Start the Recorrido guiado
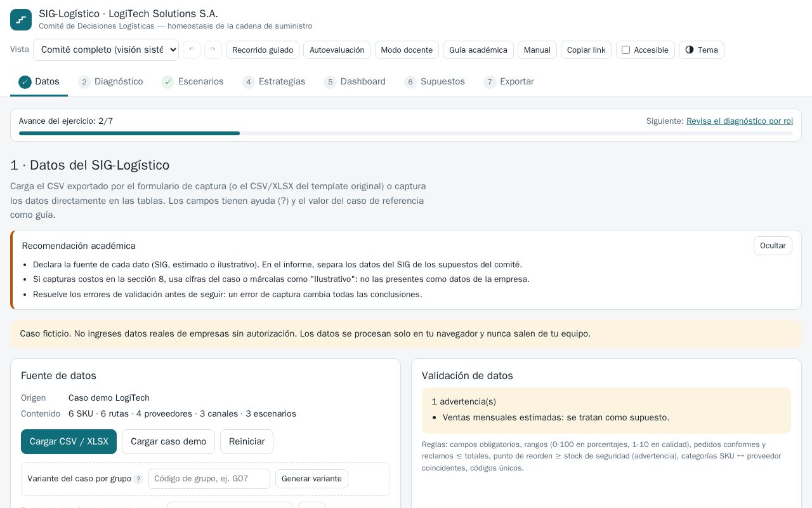The image size is (812, 508). tap(263, 50)
